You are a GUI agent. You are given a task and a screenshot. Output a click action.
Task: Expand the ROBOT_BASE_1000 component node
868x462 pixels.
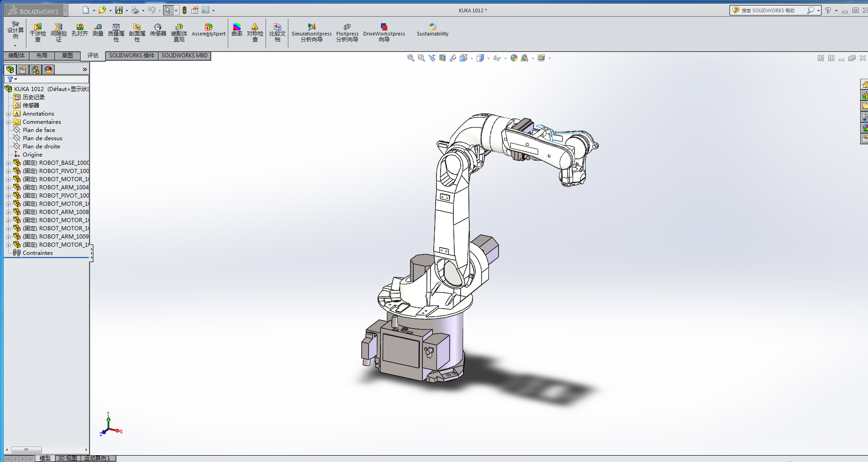coord(9,162)
